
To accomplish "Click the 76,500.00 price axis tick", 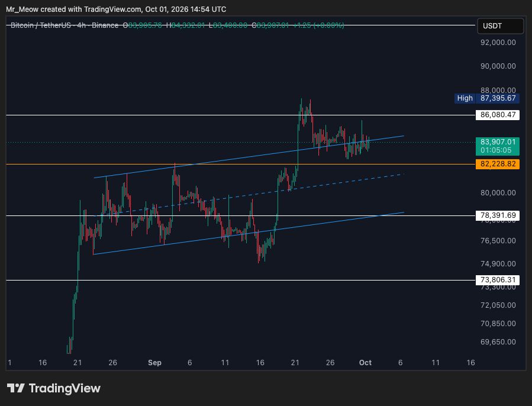I will tap(498, 241).
